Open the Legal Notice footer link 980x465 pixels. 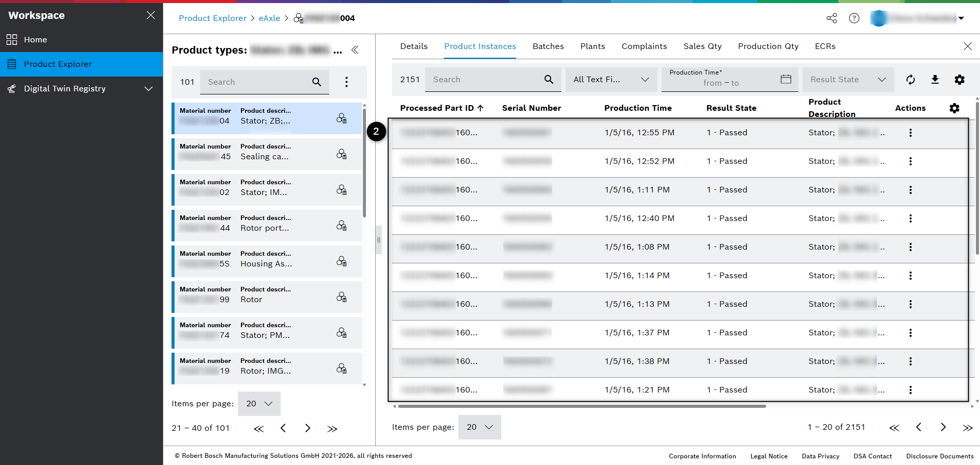[769, 456]
